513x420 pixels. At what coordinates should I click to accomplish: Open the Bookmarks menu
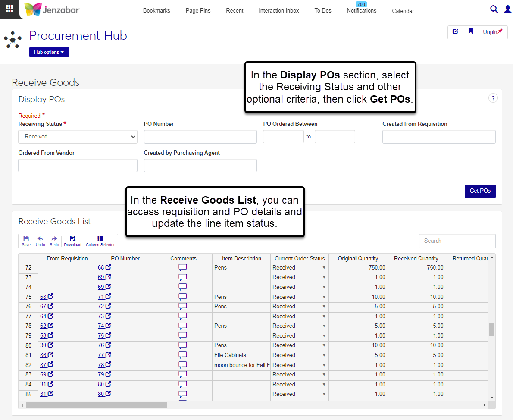click(x=156, y=10)
